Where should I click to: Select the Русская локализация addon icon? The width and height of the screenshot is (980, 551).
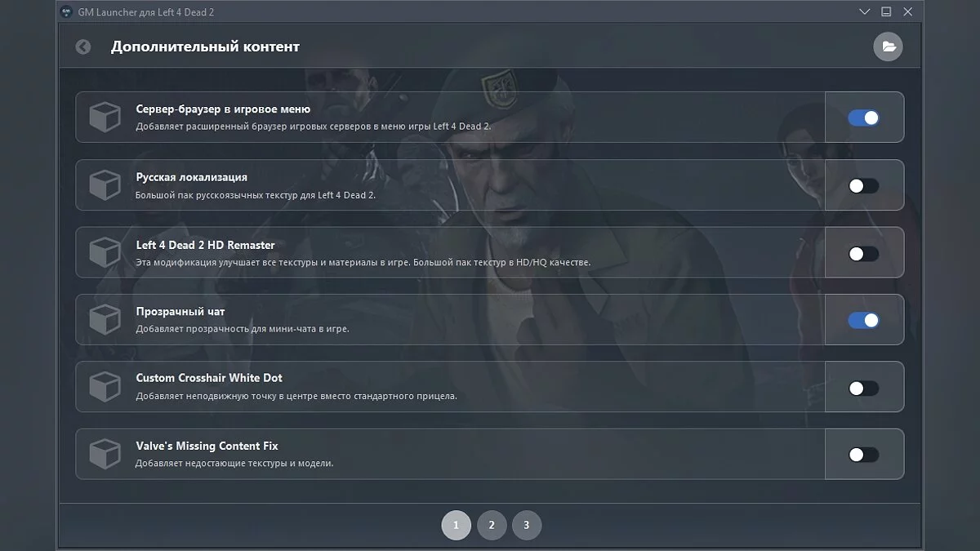pyautogui.click(x=105, y=184)
